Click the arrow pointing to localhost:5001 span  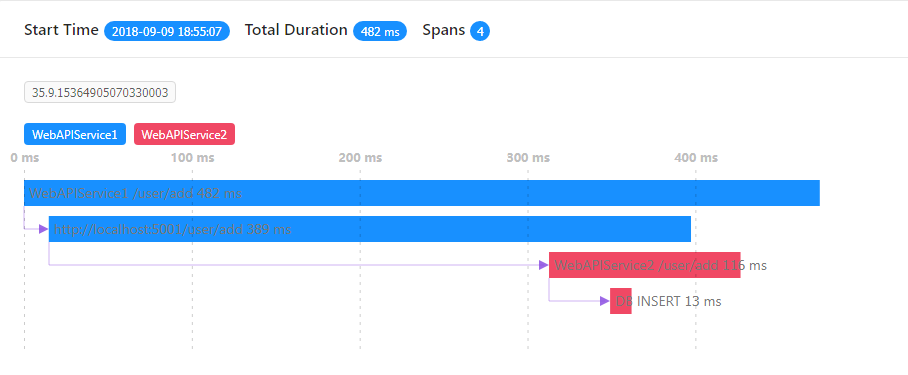pyautogui.click(x=43, y=229)
